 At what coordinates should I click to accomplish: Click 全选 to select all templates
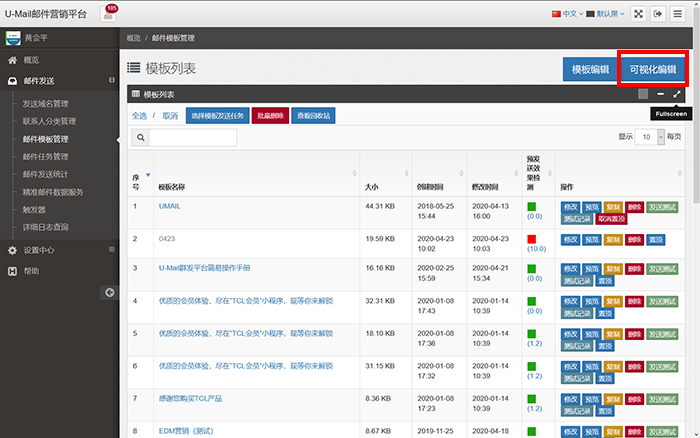pos(140,116)
